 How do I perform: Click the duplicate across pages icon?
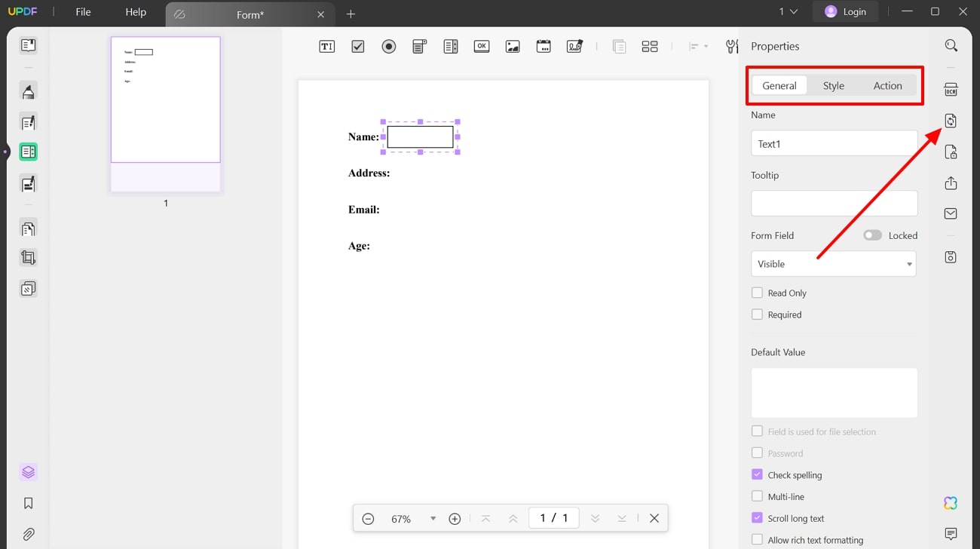tap(620, 47)
